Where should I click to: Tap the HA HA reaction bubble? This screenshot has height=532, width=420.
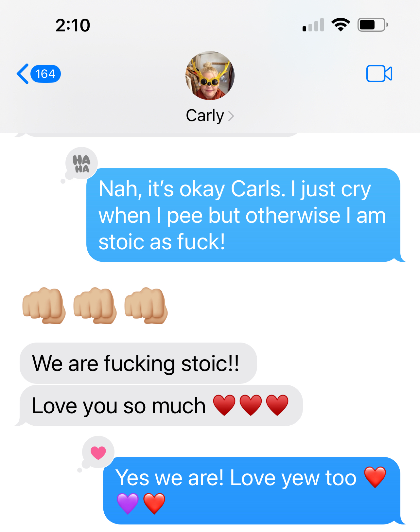81,164
